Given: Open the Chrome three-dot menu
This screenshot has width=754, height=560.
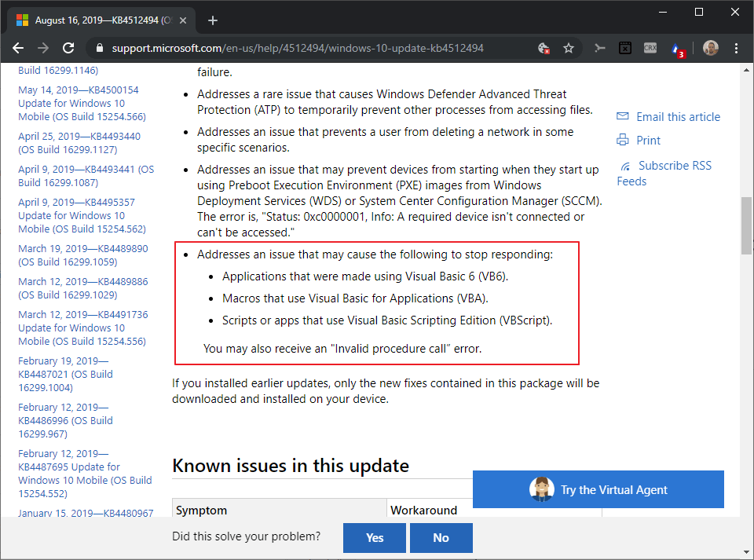Looking at the screenshot, I should (x=736, y=48).
